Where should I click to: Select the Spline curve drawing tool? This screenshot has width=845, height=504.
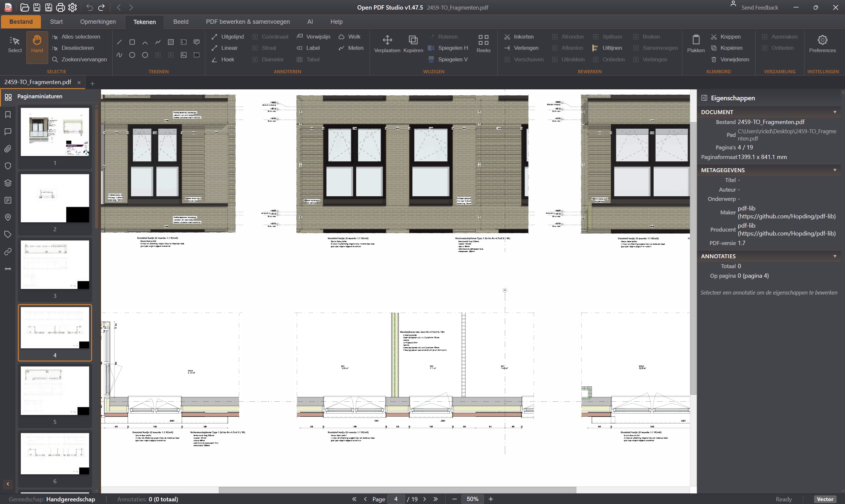(x=119, y=55)
